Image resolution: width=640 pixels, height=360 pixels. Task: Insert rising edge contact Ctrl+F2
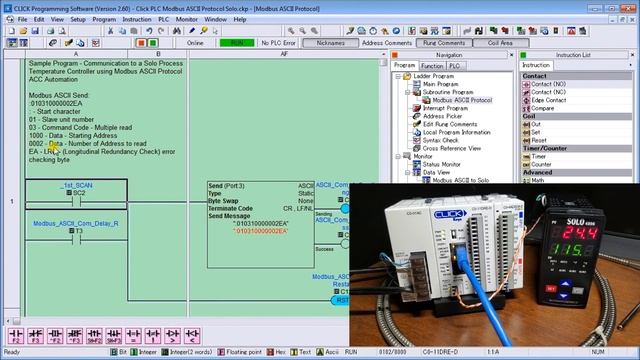(x=55, y=336)
